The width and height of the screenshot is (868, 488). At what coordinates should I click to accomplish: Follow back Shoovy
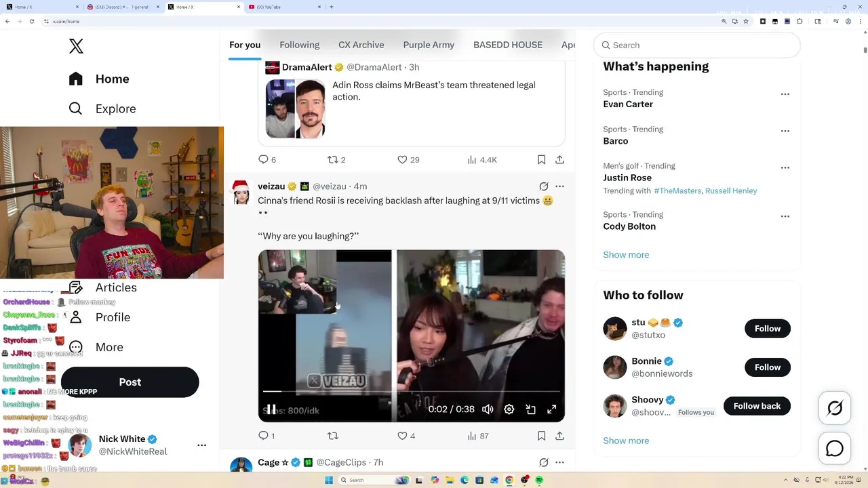(x=757, y=406)
